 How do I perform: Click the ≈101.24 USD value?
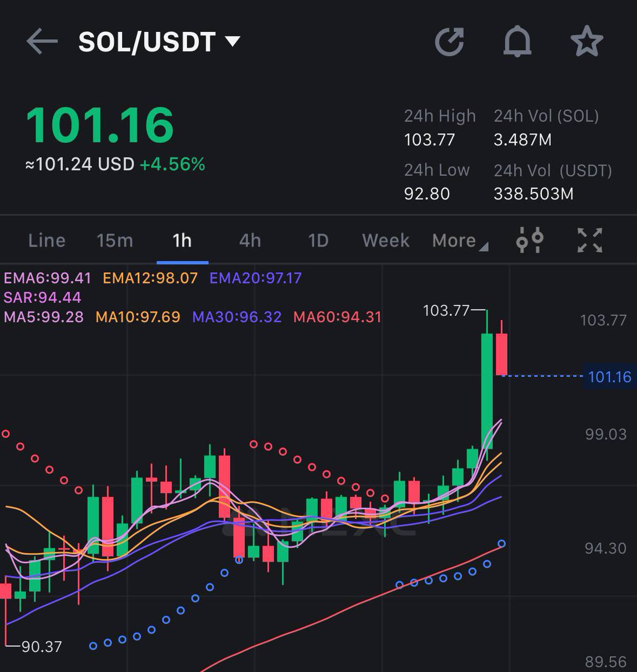tap(80, 165)
